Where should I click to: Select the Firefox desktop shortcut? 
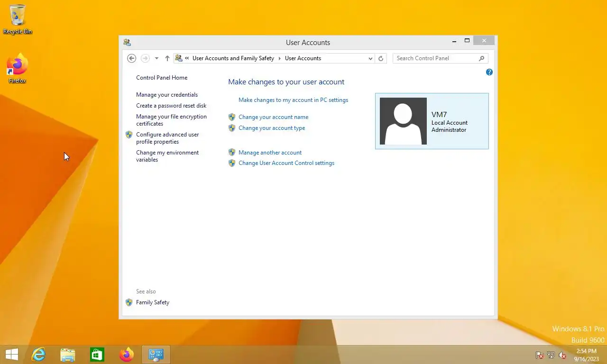coord(18,68)
